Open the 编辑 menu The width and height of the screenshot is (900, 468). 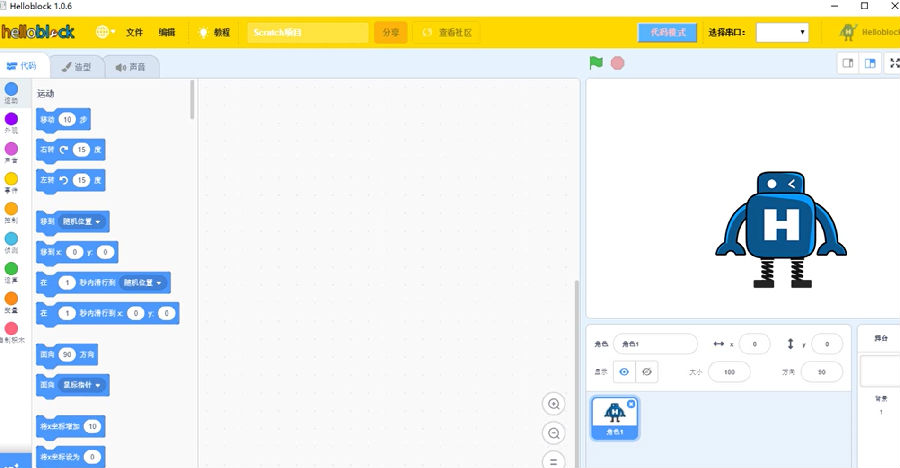tap(167, 32)
